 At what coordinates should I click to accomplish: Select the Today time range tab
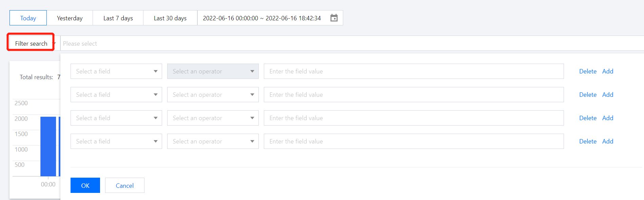(28, 18)
